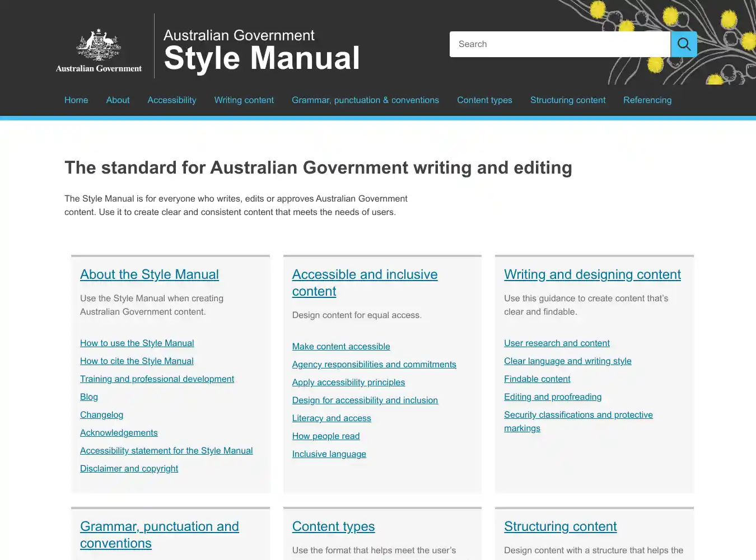This screenshot has height=560, width=756.
Task: Open the Home menu item
Action: (76, 100)
